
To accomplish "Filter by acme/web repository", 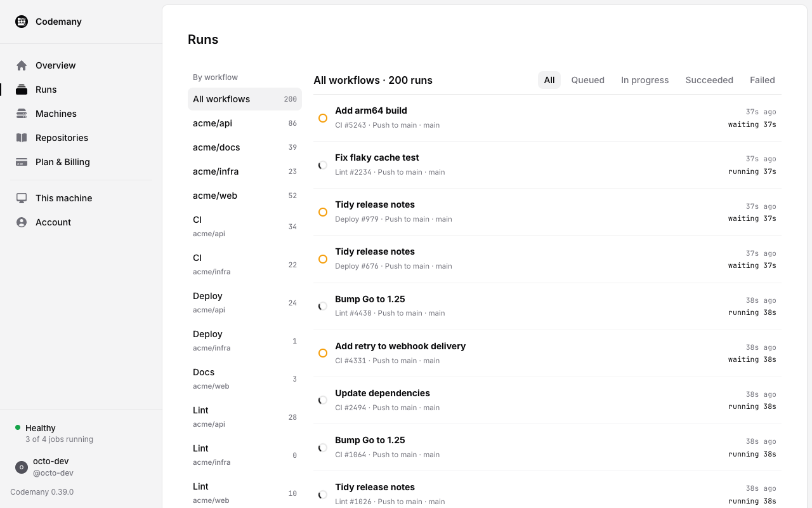I will coord(245,196).
